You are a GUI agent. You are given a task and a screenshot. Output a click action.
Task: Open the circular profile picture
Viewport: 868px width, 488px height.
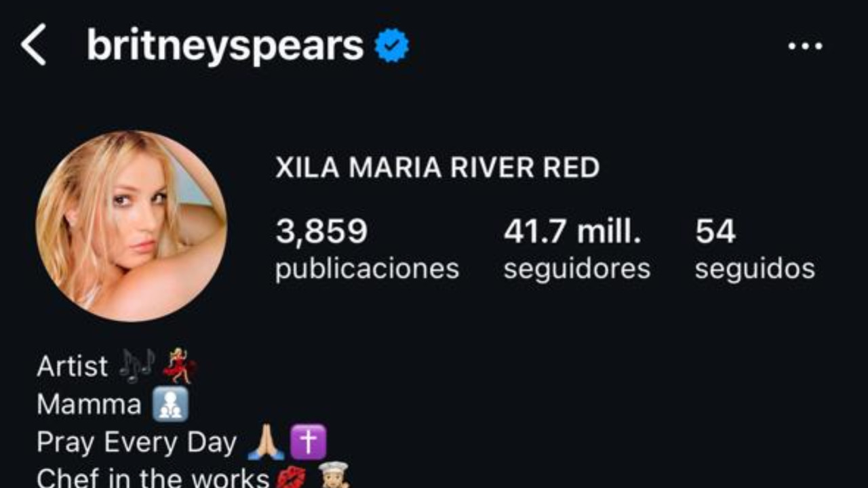coord(132,226)
